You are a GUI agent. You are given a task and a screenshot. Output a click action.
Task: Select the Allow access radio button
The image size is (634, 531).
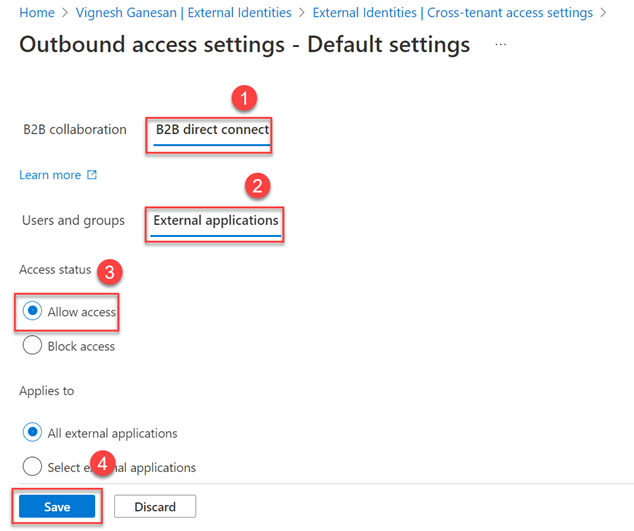point(32,312)
